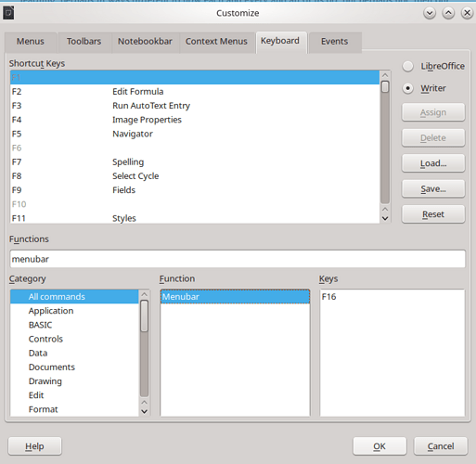
Task: Click the Assign button
Action: (x=433, y=112)
